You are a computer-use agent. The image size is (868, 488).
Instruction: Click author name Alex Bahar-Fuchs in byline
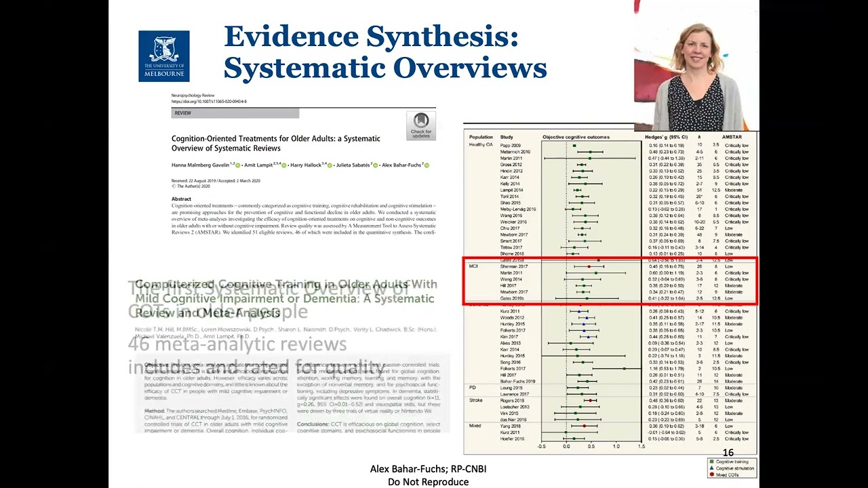click(402, 165)
